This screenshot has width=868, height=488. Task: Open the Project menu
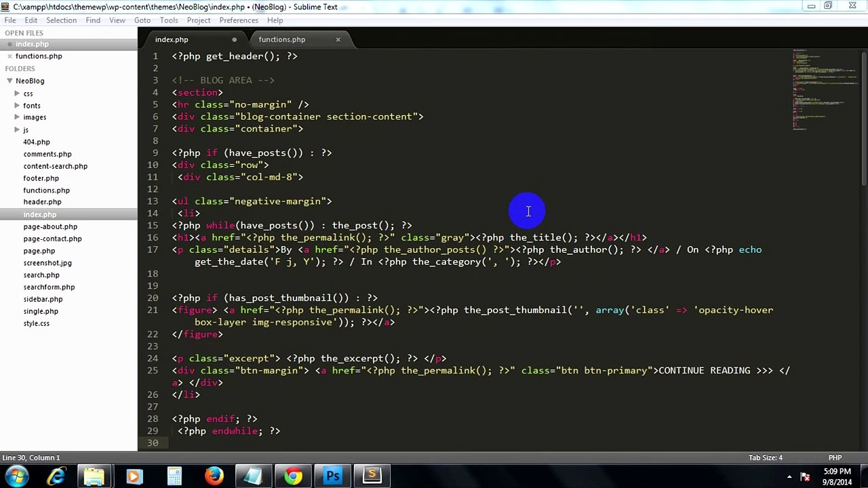click(199, 20)
